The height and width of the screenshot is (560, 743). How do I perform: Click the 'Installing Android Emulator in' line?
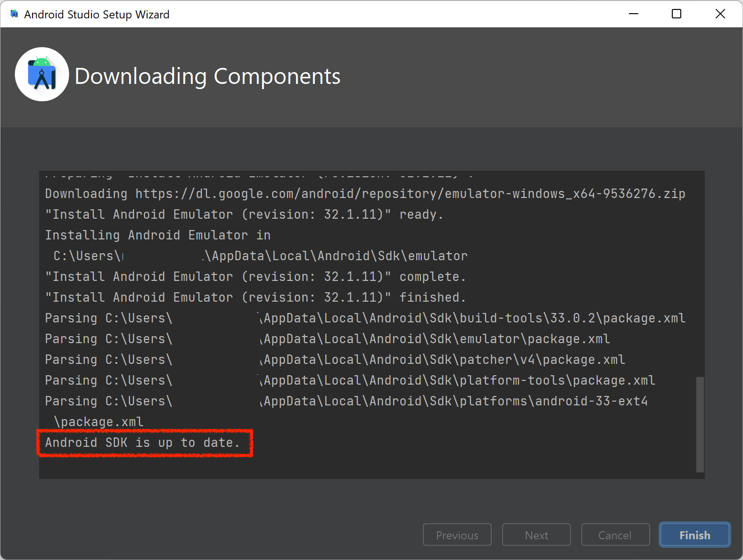click(158, 235)
